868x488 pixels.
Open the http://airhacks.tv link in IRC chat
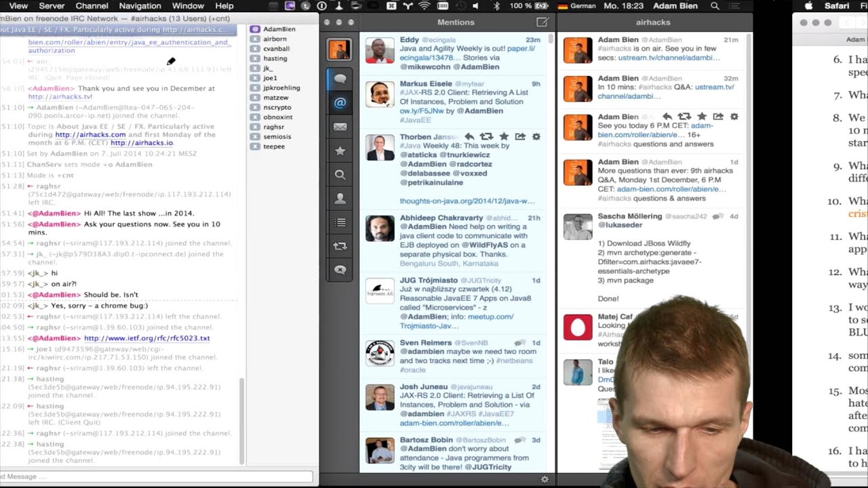click(60, 97)
